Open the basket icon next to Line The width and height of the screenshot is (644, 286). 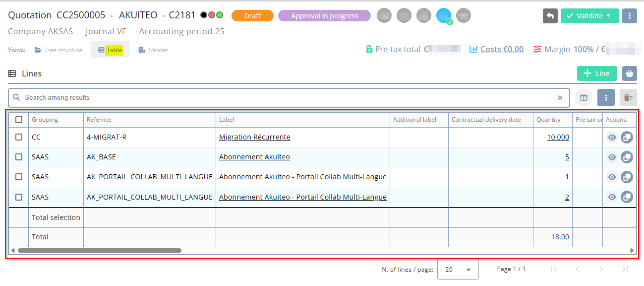point(629,73)
